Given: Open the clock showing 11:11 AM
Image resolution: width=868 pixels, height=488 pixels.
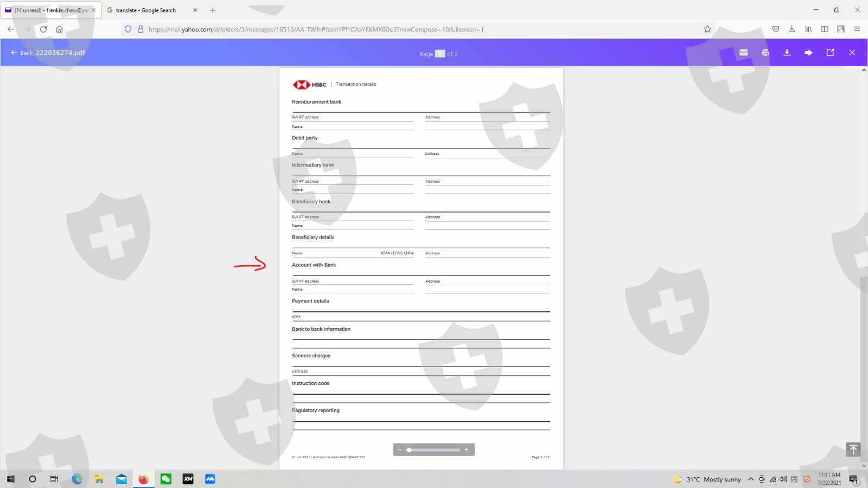Looking at the screenshot, I should [x=829, y=479].
